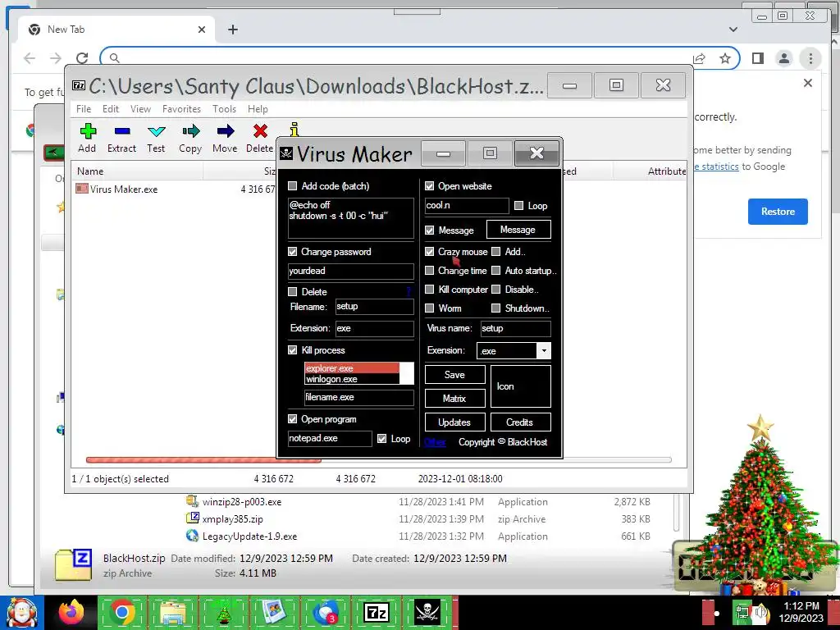Click the Info icon in 7-Zip toolbar

click(294, 130)
